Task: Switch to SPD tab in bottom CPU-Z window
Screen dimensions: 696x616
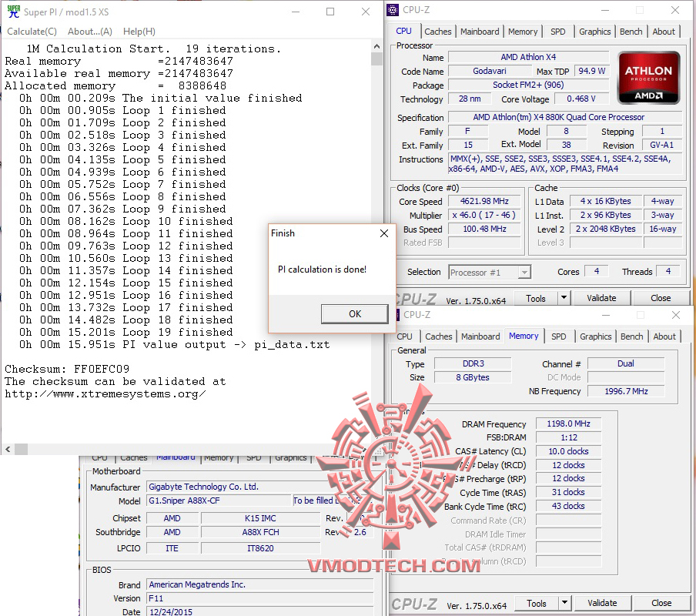Action: tap(558, 336)
